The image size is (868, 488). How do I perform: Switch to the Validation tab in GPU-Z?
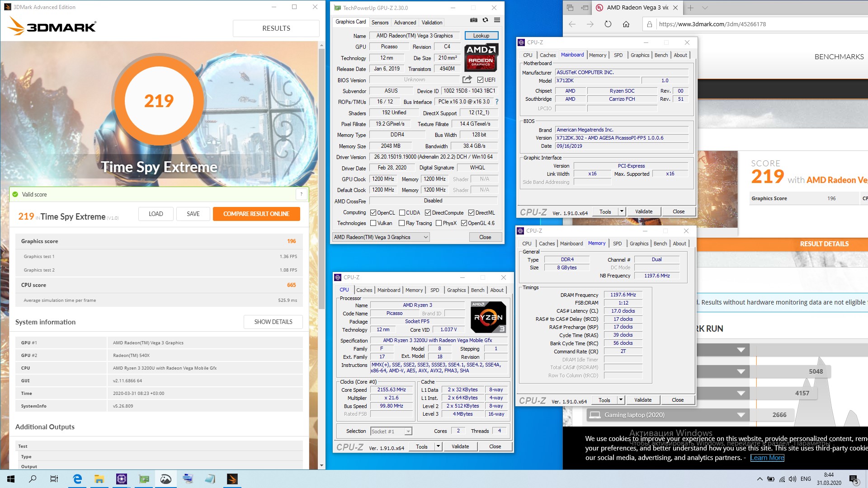coord(432,22)
